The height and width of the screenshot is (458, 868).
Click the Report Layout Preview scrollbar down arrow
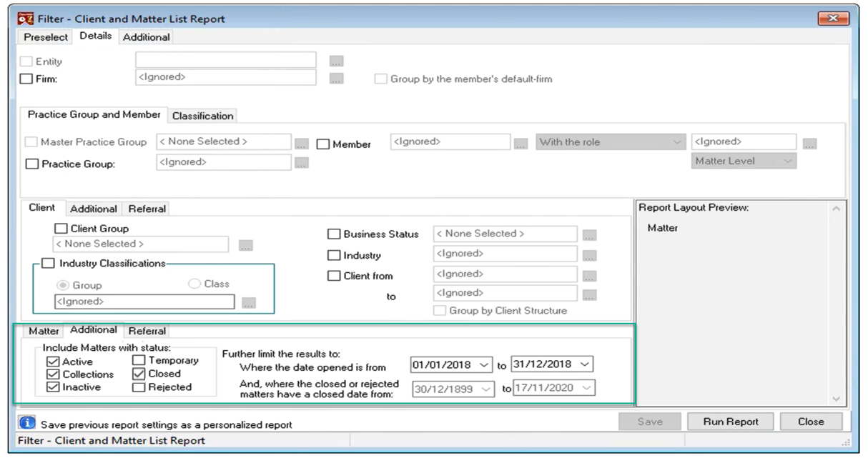point(837,399)
